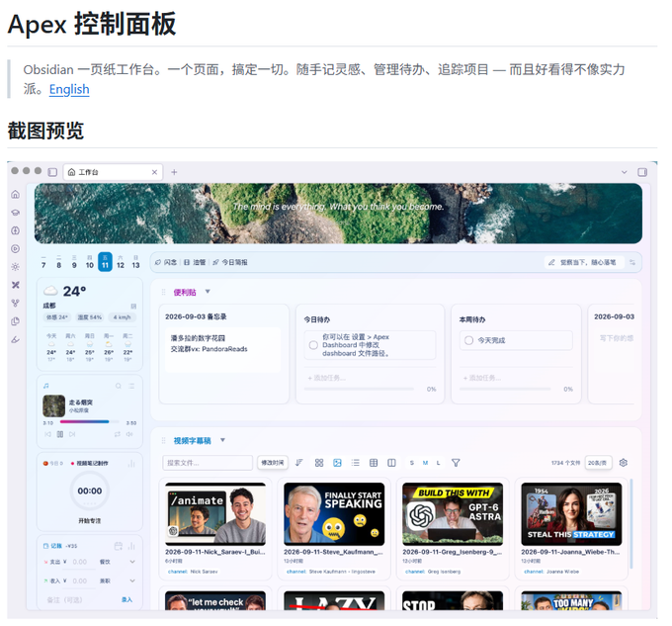Skip to the next track
The width and height of the screenshot is (672, 626).
72,434
